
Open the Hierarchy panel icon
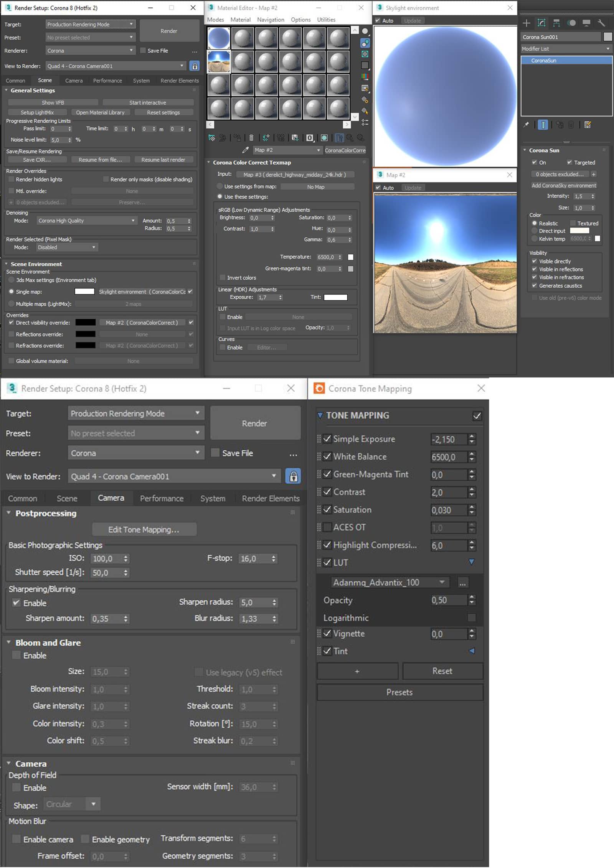click(556, 23)
